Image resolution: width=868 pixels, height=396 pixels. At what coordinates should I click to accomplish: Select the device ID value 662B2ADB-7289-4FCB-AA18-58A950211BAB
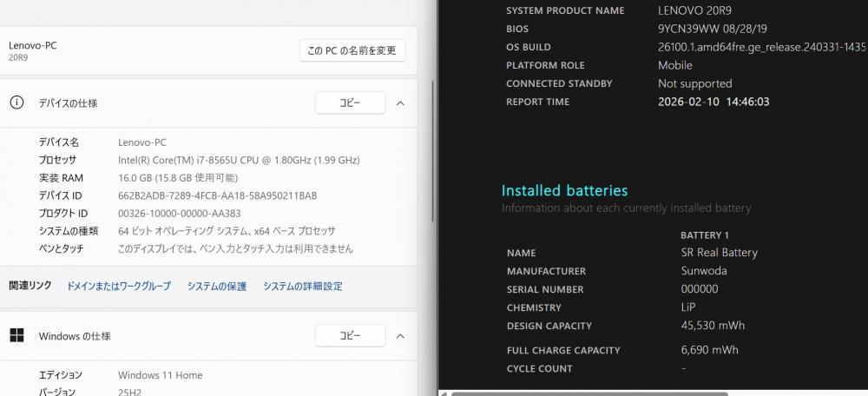point(218,195)
